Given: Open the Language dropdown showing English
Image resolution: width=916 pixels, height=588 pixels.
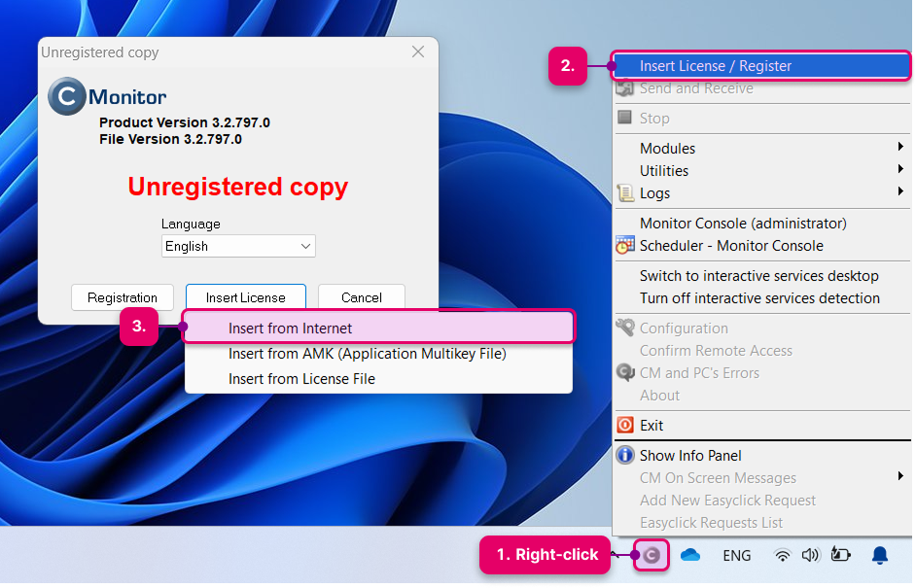Looking at the screenshot, I should click(x=238, y=246).
